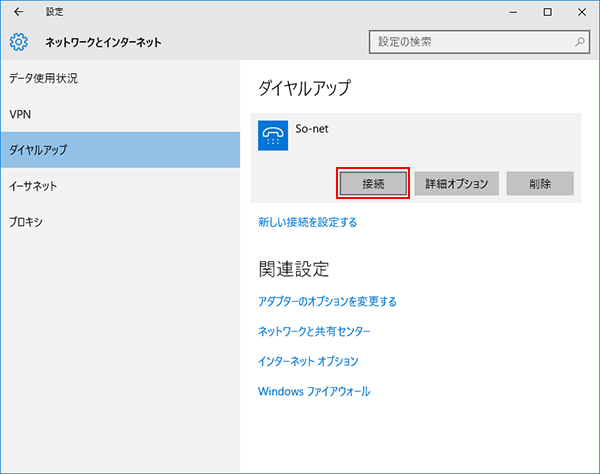Open 詳細オプション for So-net
The width and height of the screenshot is (600, 474).
456,184
